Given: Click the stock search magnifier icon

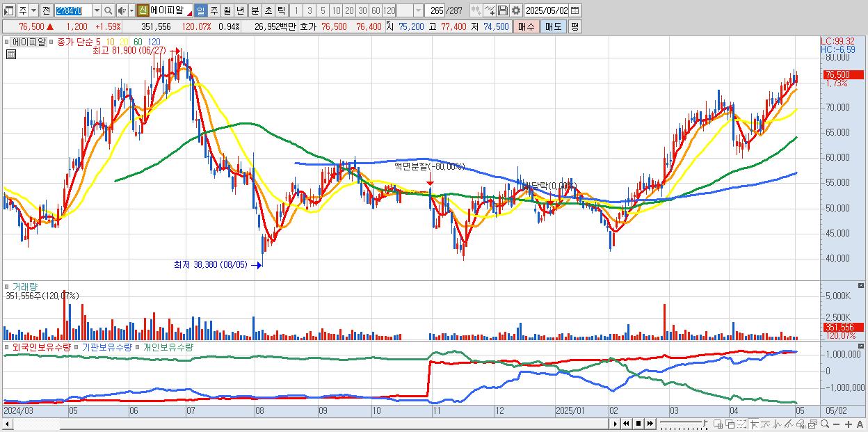Looking at the screenshot, I should click(108, 10).
